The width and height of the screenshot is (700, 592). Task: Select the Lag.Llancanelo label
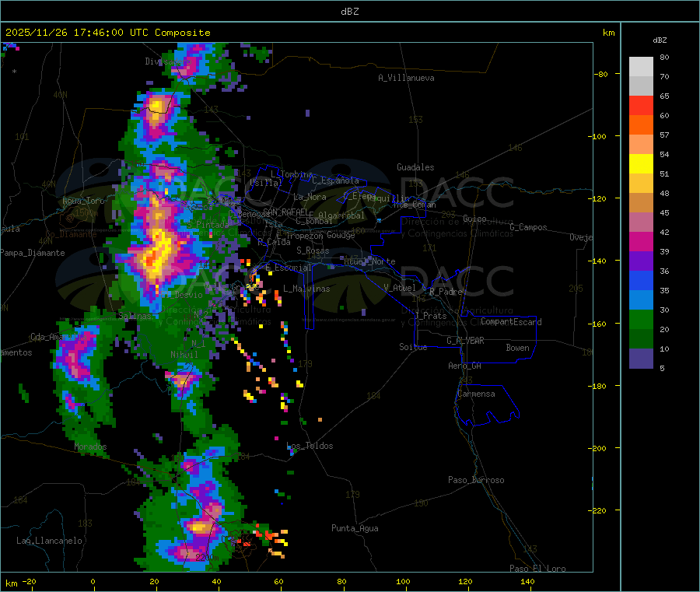point(50,541)
